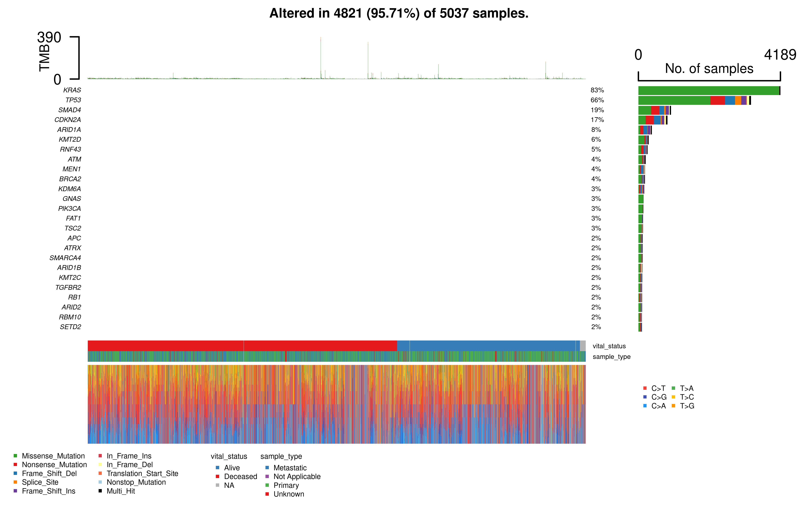Viewport: 798px width, 532px height.
Task: Click the tallest TMB spike bar
Action: 321,58
